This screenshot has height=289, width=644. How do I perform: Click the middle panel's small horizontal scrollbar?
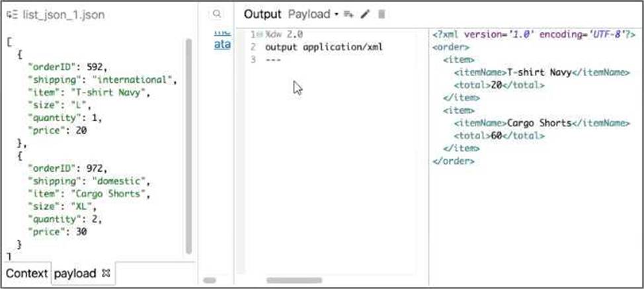(x=210, y=280)
